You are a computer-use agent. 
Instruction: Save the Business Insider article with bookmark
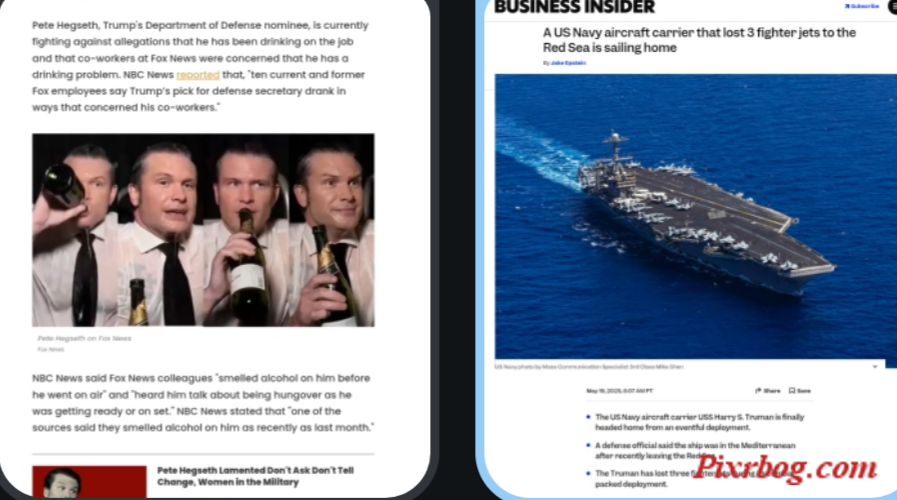pyautogui.click(x=800, y=391)
